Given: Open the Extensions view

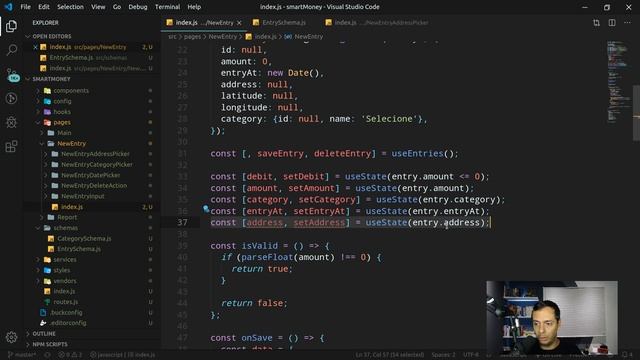Looking at the screenshot, I should [11, 146].
